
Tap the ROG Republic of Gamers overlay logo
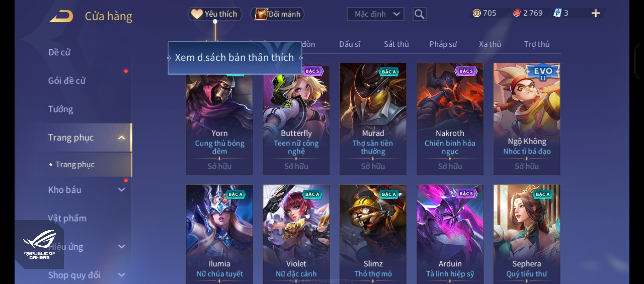tap(39, 245)
